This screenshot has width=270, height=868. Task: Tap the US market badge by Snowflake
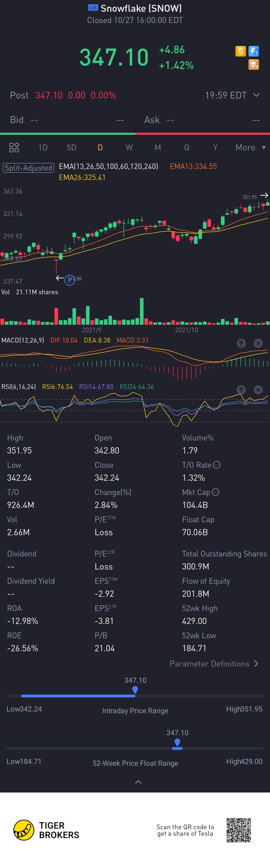[93, 7]
